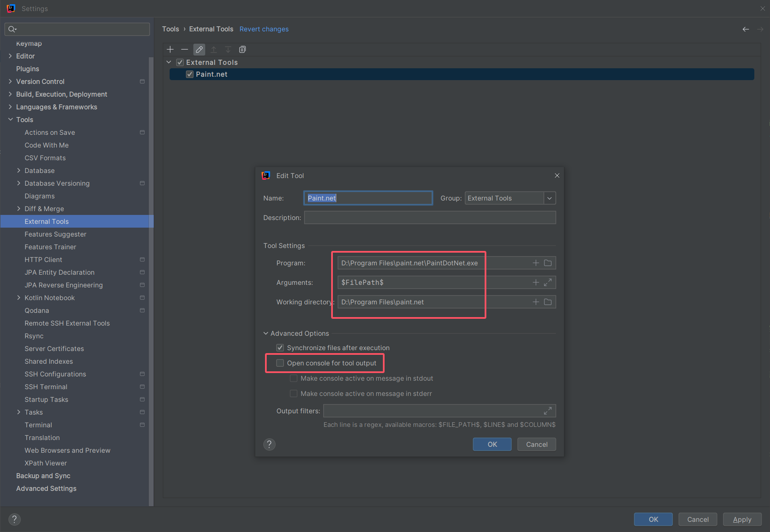Viewport: 770px width, 532px height.
Task: Open the Group dropdown
Action: tap(550, 198)
